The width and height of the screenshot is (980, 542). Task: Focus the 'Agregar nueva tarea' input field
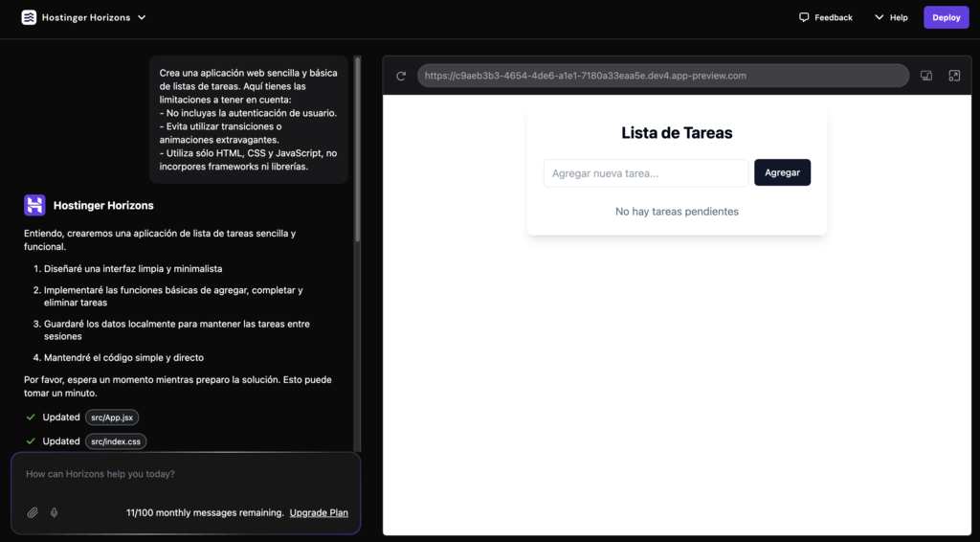click(646, 173)
